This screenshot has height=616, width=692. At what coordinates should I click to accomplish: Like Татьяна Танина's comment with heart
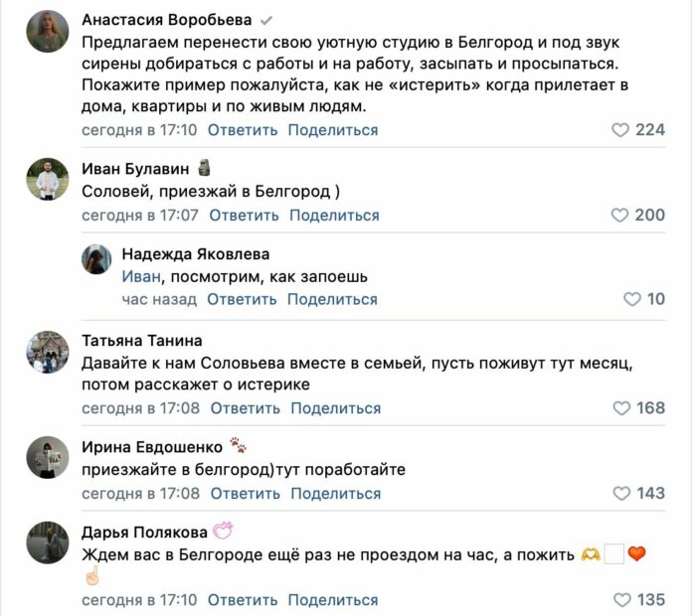pos(621,408)
